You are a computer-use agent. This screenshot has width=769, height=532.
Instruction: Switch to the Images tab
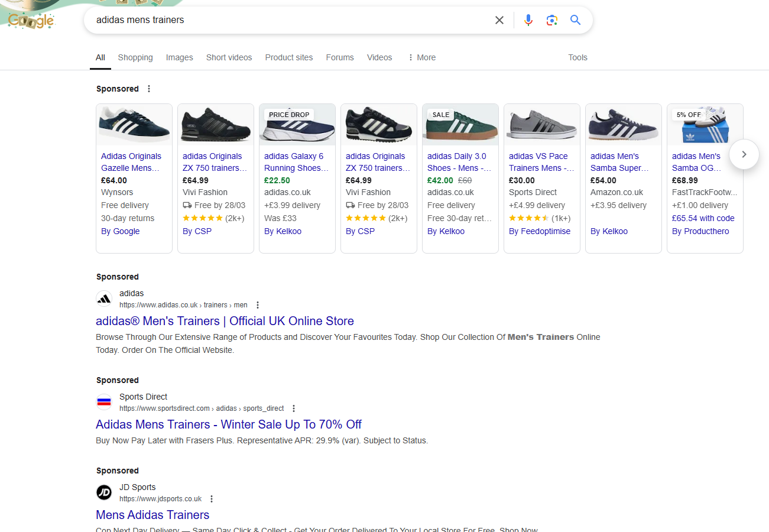click(180, 57)
